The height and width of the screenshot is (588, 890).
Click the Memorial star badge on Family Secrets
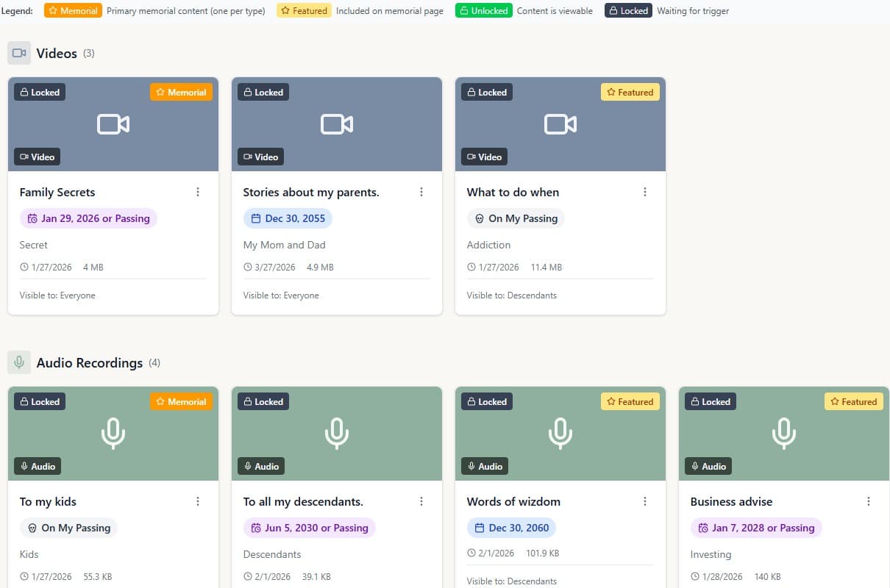[x=181, y=92]
